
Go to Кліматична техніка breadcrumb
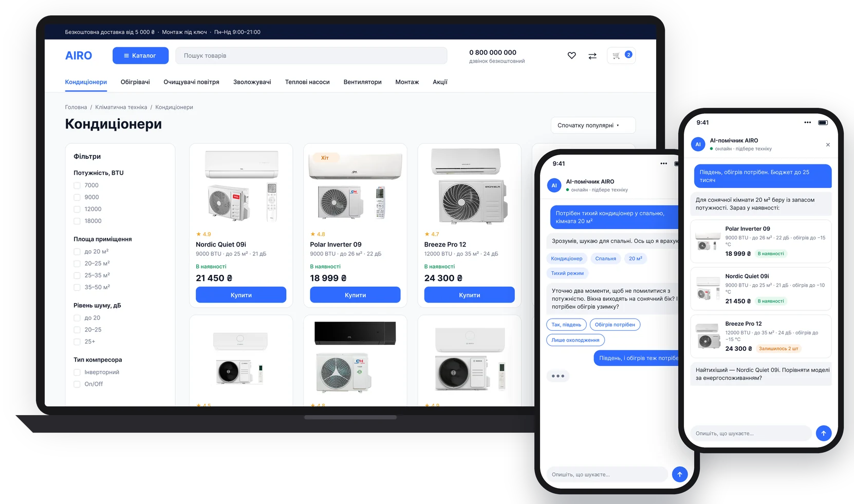tap(121, 107)
